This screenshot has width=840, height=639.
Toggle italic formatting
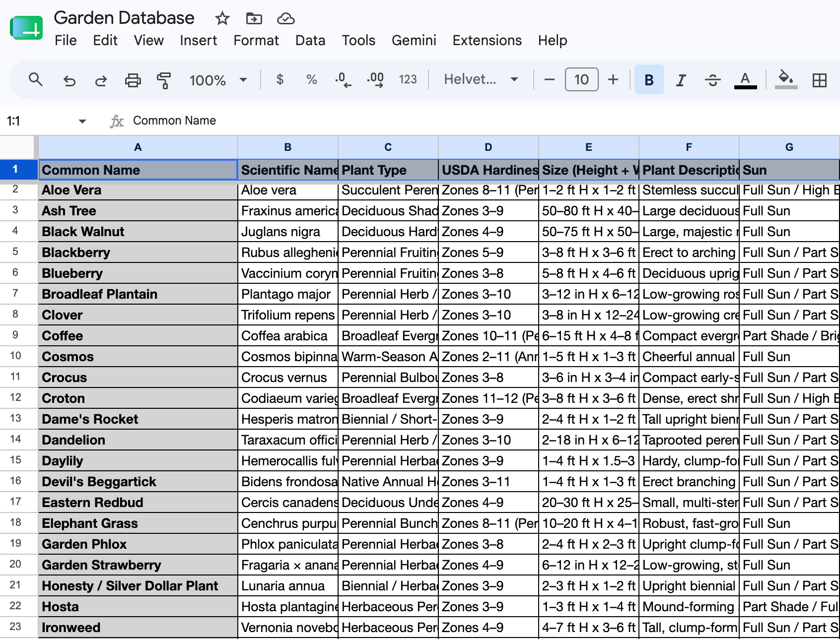[x=681, y=80]
